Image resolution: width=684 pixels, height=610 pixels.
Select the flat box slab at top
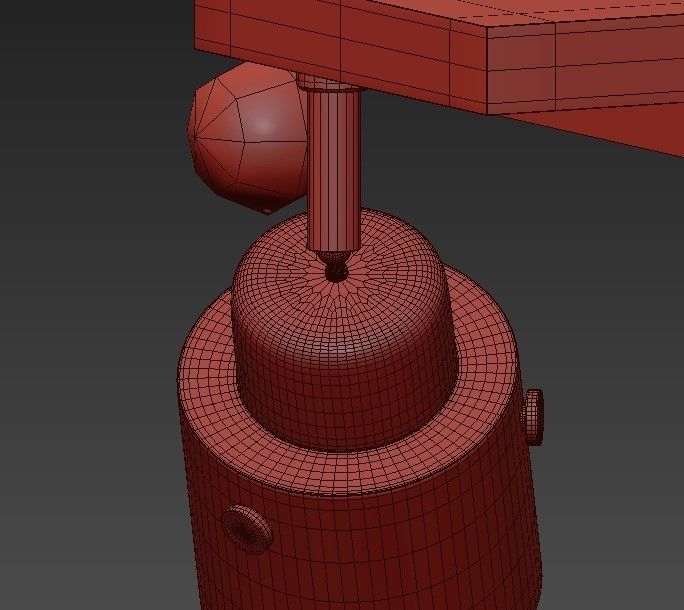pyautogui.click(x=439, y=57)
